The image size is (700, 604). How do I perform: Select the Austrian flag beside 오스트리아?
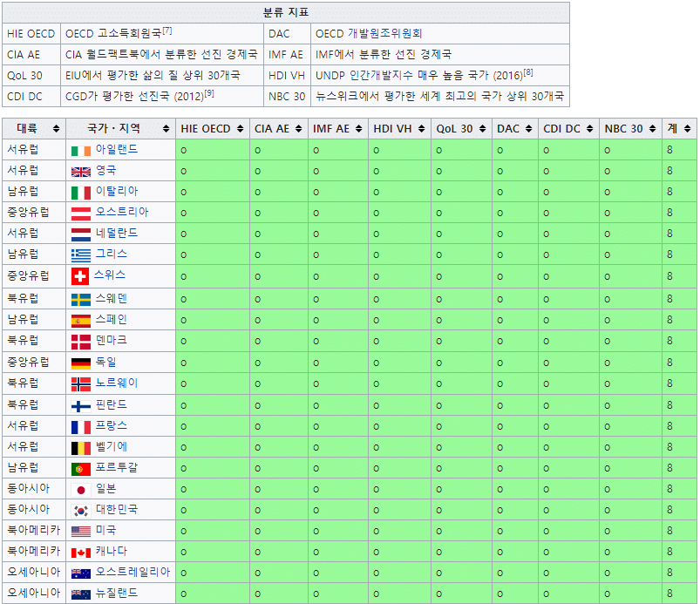pyautogui.click(x=81, y=214)
